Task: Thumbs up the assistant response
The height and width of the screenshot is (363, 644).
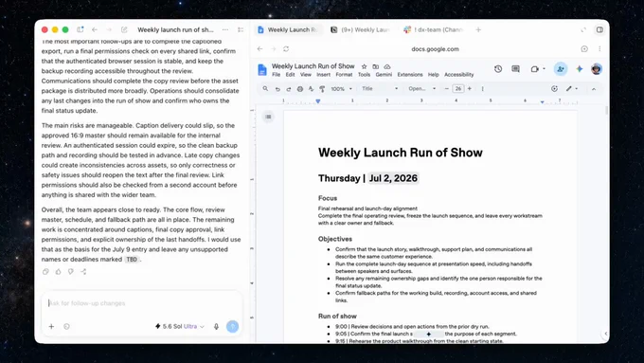Action: click(59, 272)
